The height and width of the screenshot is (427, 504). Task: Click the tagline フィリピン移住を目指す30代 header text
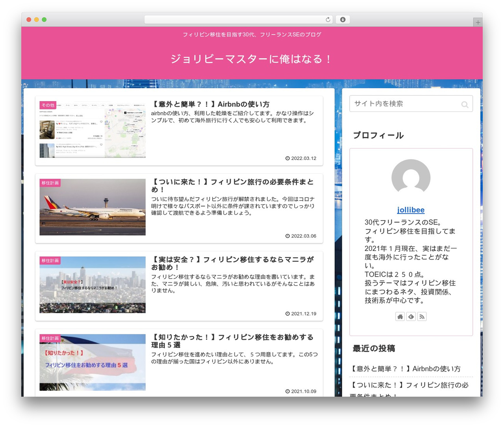[252, 35]
